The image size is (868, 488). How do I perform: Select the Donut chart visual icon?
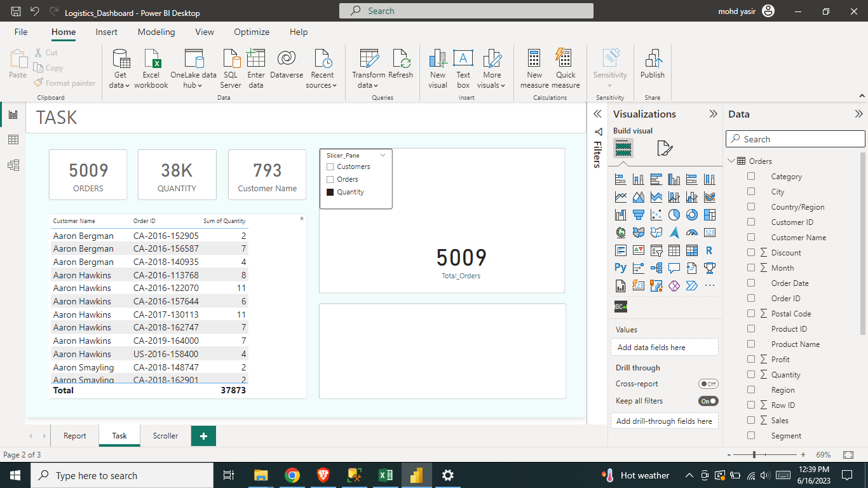692,215
